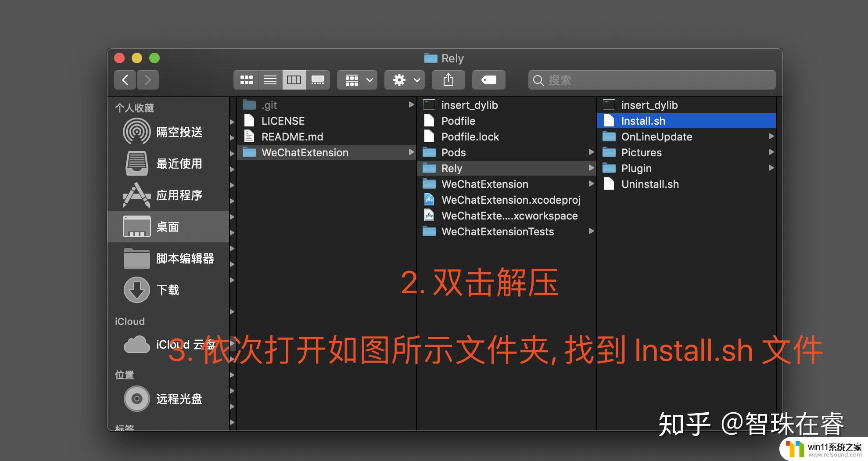Screen dimensions: 868x461
Task: Open 脚本编辑器 folder in the sidebar
Action: point(169,258)
